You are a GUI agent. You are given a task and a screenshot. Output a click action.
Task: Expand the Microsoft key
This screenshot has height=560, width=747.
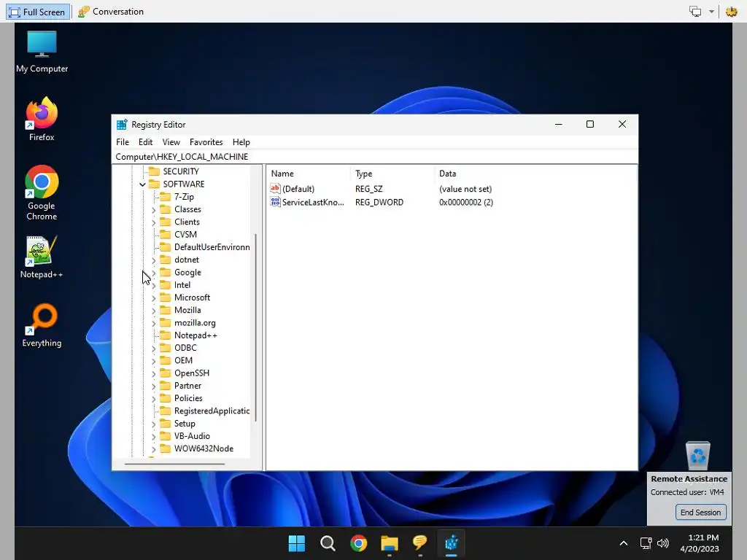(x=153, y=297)
